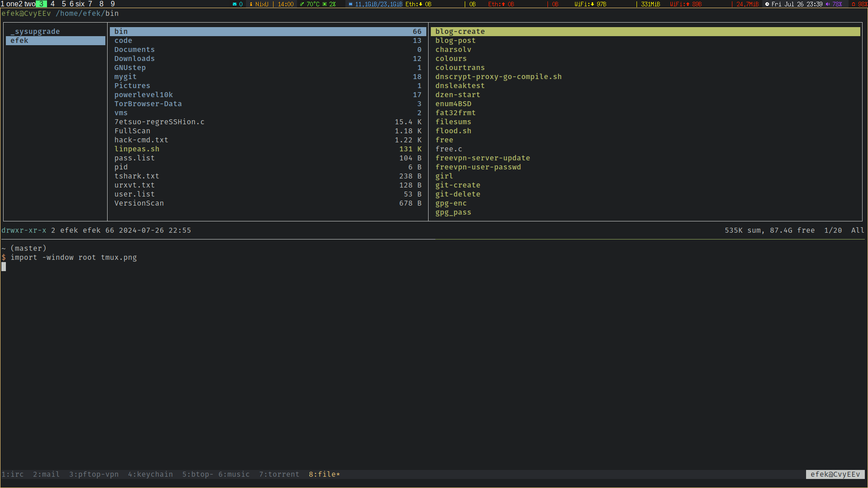Click the WiFi download 97B indicator
Image resolution: width=868 pixels, height=488 pixels.
[590, 4]
